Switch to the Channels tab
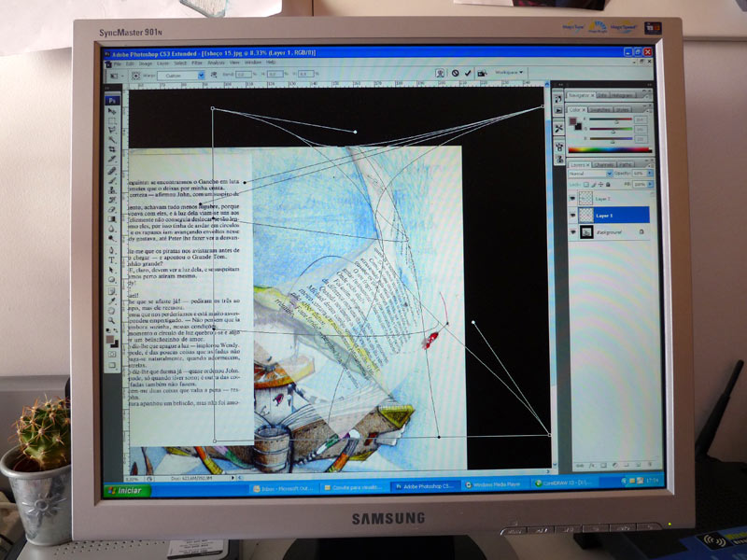747x560 pixels. tap(604, 165)
